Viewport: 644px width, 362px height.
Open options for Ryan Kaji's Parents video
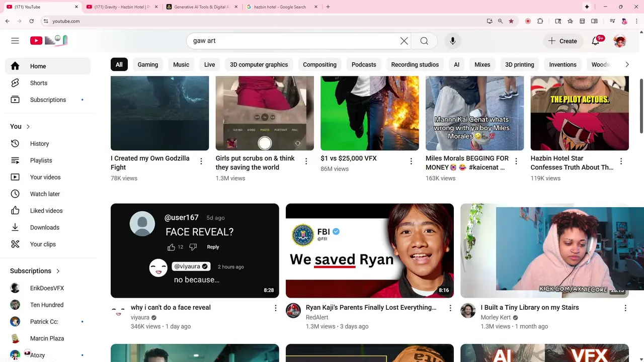(450, 308)
